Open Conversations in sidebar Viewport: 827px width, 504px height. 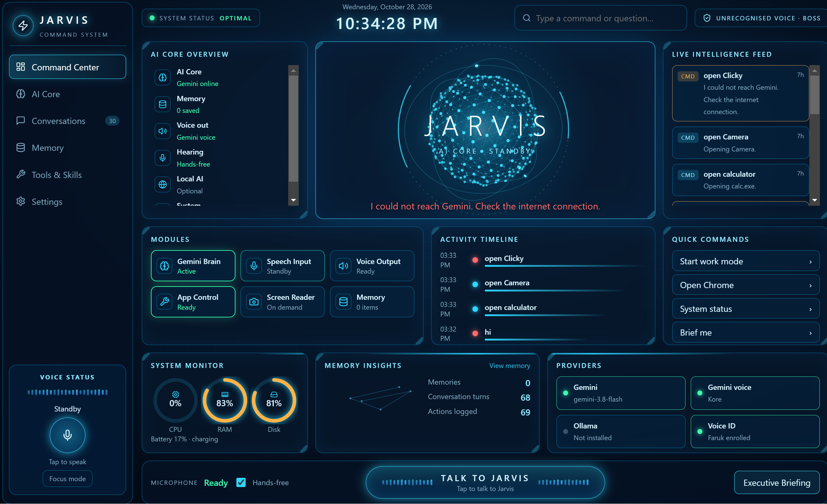click(x=68, y=121)
